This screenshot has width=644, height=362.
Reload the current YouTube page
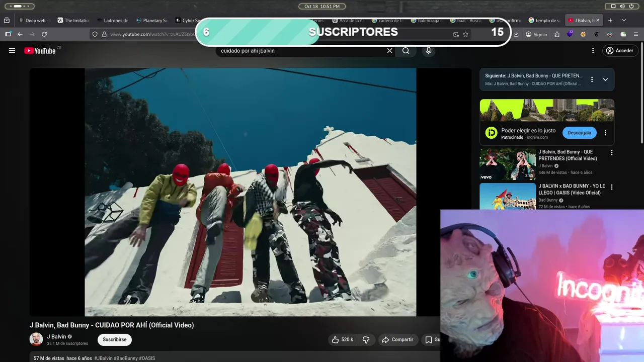[x=44, y=34]
